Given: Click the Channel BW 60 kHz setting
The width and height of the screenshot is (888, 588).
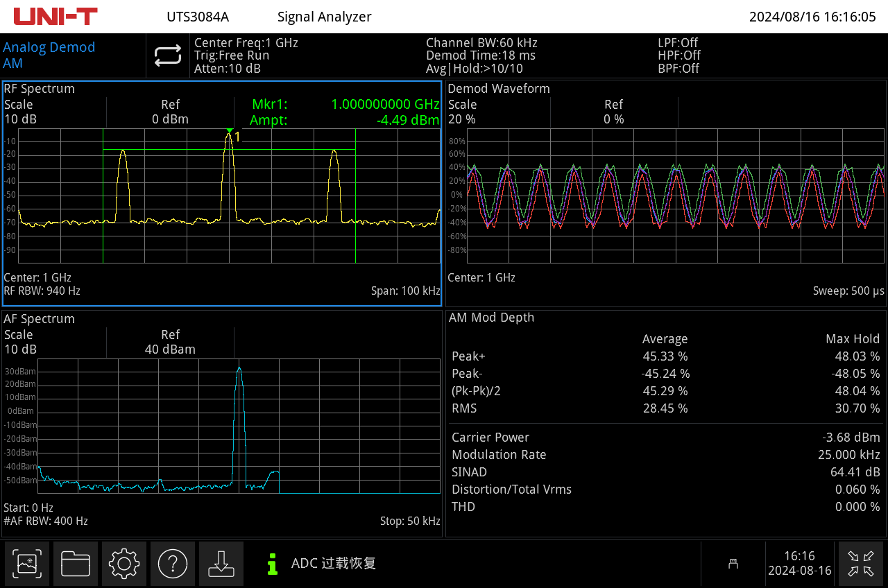Looking at the screenshot, I should (x=481, y=43).
